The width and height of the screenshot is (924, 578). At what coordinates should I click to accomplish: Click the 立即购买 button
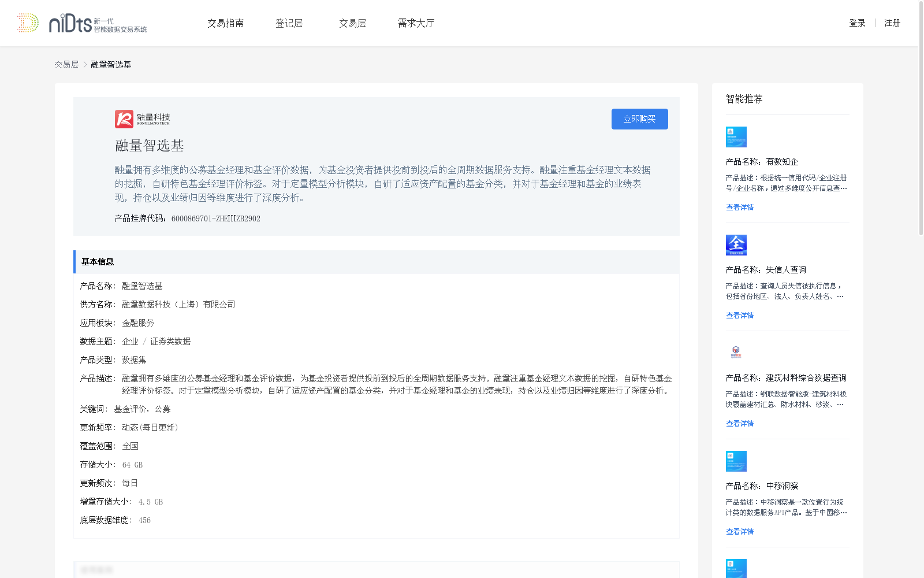pos(640,119)
